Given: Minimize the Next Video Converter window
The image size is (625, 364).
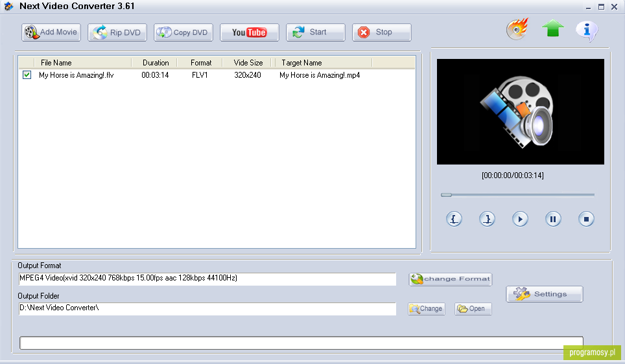Looking at the screenshot, I should (588, 7).
